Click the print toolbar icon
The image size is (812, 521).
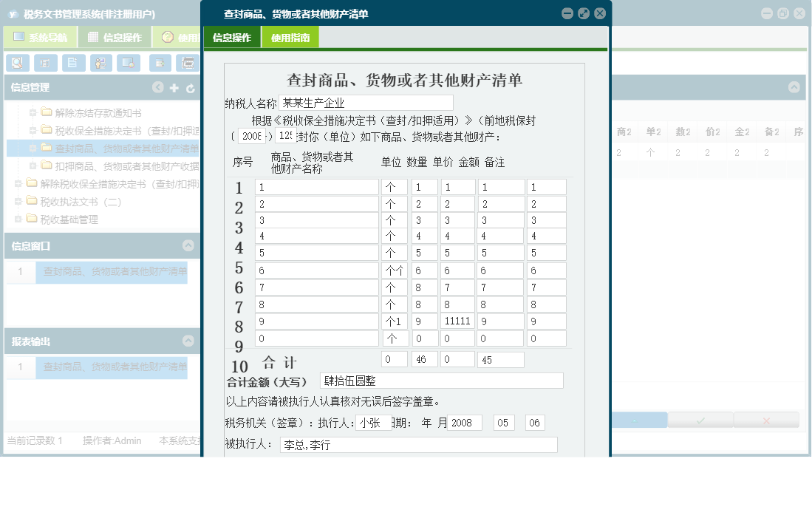tap(187, 63)
